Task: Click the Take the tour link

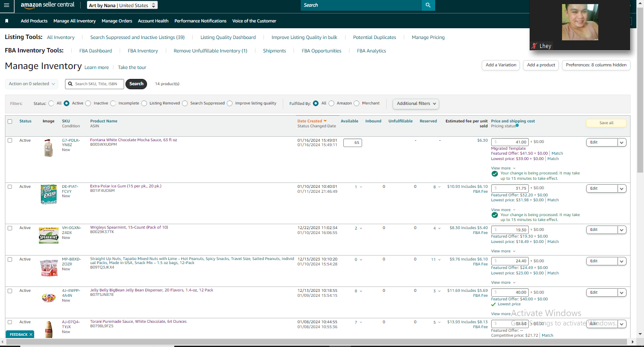Action: click(132, 68)
